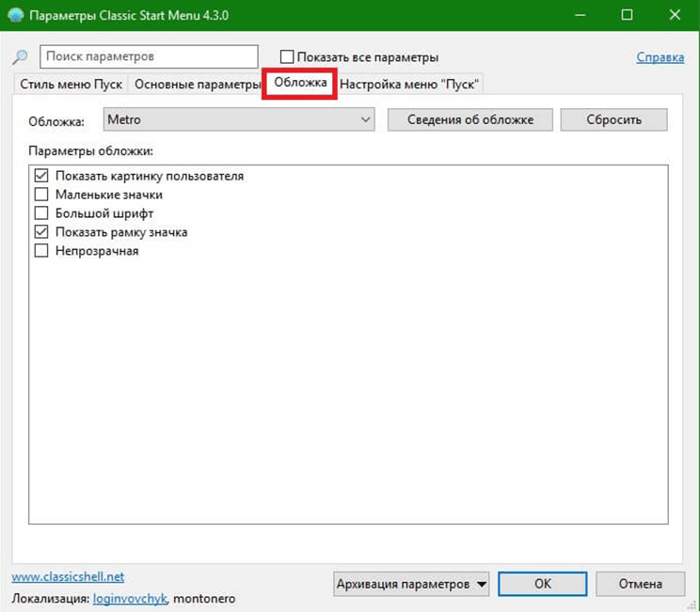Screen dimensions: 700x612
Task: Click "Сведения об обложке" button
Action: [x=470, y=120]
